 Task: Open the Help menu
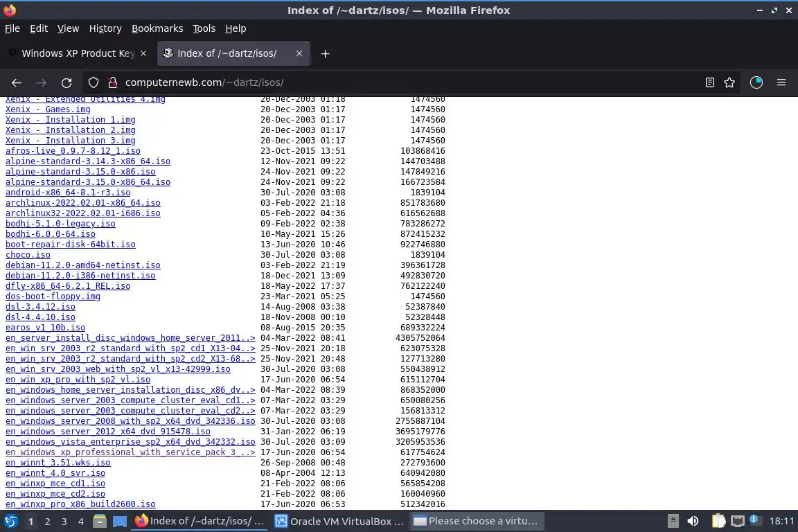[x=236, y=28]
